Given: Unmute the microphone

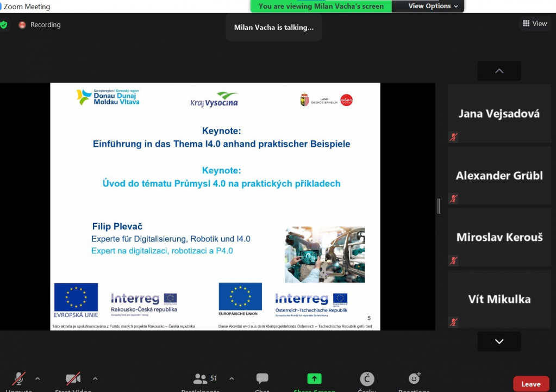Looking at the screenshot, I should click(x=19, y=382).
